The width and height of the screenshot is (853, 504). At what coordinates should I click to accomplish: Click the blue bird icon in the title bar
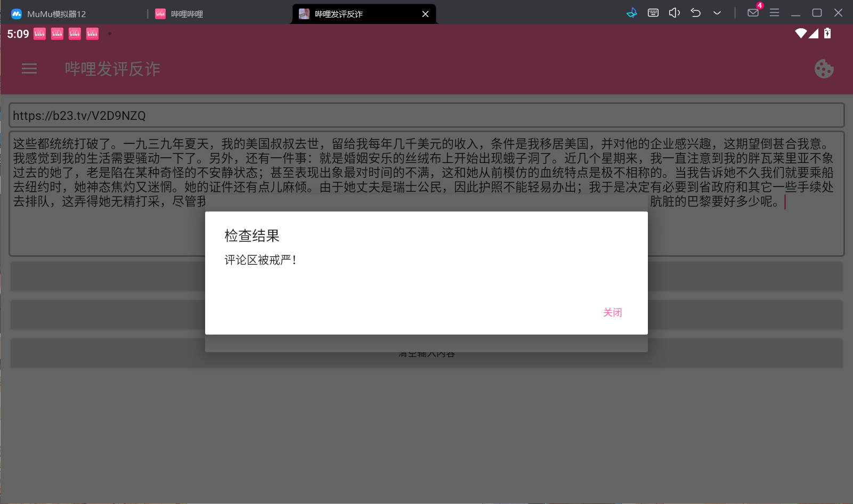[x=632, y=13]
